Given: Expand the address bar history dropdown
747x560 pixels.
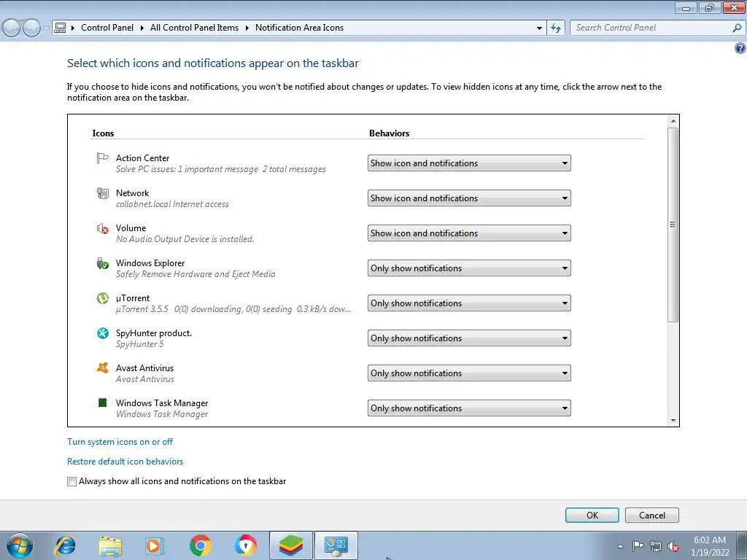Looking at the screenshot, I should (x=539, y=28).
